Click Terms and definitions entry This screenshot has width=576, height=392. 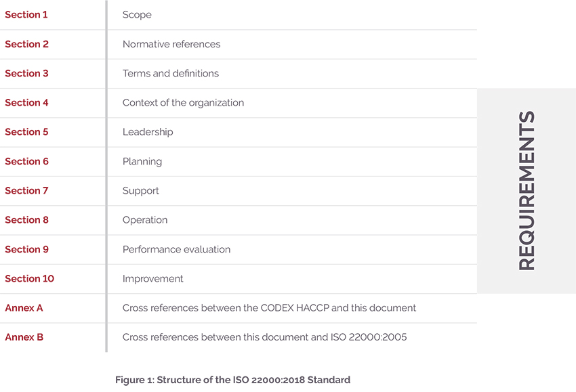click(171, 73)
